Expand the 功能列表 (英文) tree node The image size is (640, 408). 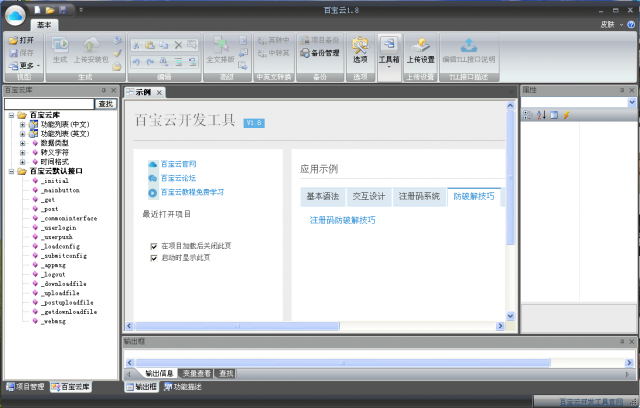(22, 134)
